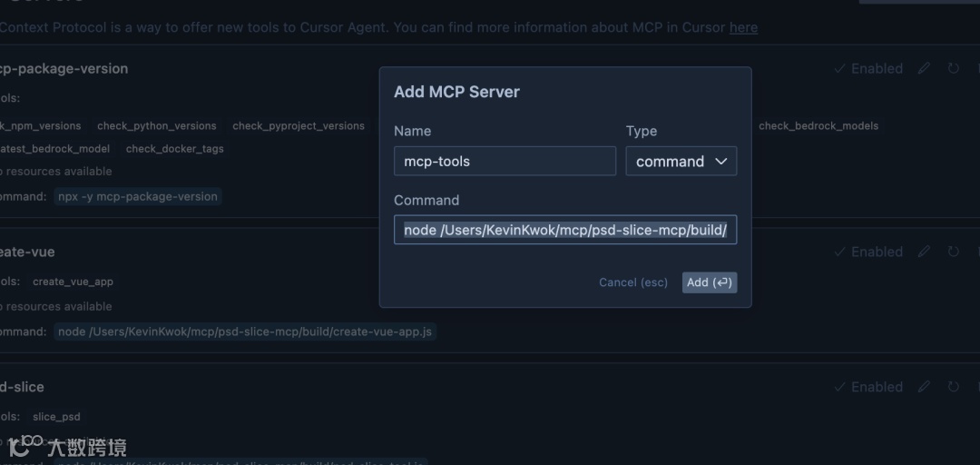
Task: Select the check_docker_tags tool tag
Action: click(175, 148)
